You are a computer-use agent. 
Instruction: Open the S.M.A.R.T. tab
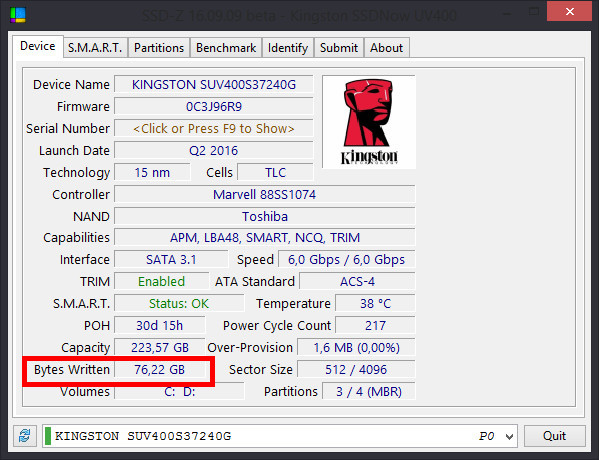pos(95,48)
